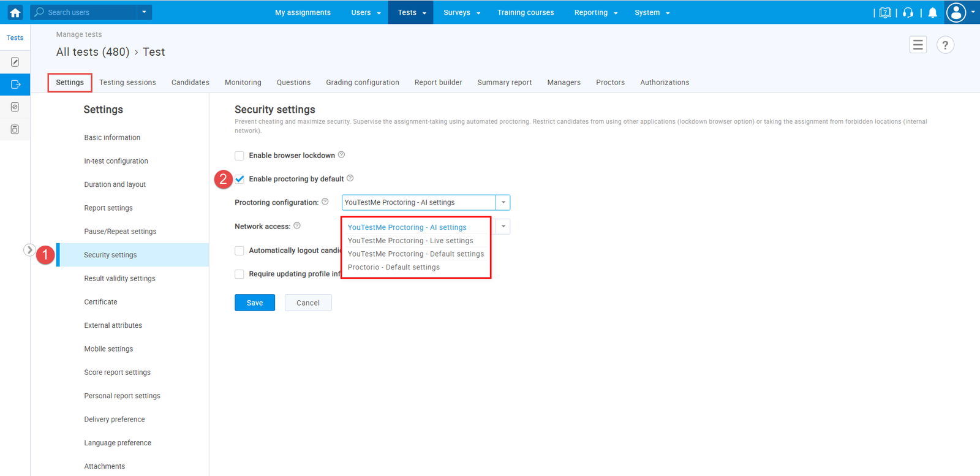Select YouTestMe Proctoring - Live settings option
Image resolution: width=980 pixels, height=476 pixels.
(410, 241)
